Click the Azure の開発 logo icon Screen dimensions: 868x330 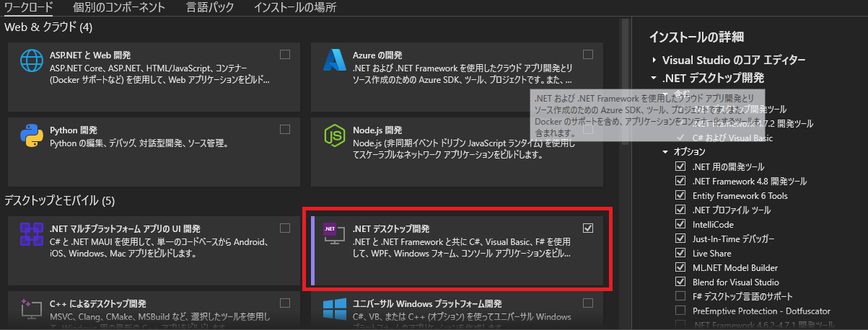click(336, 61)
